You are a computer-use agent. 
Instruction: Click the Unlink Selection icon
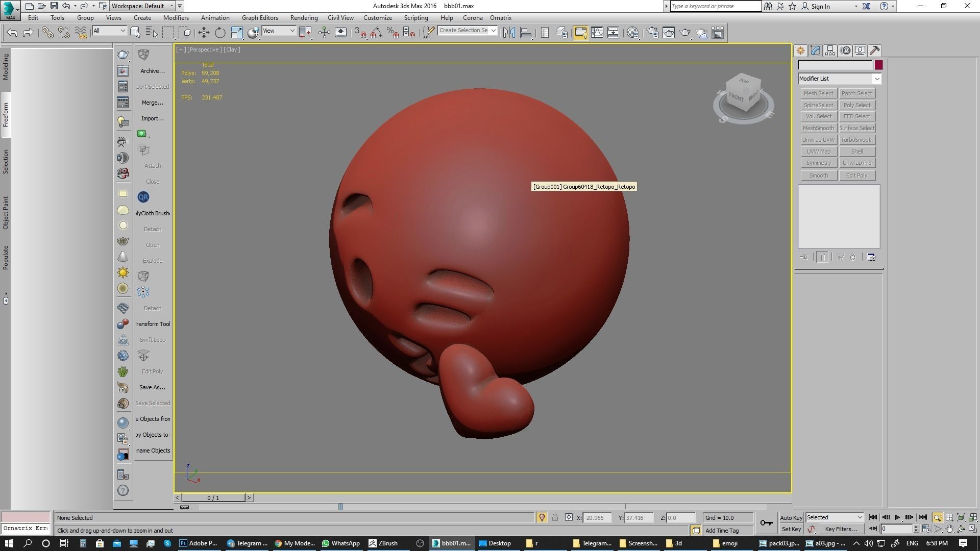coord(64,33)
